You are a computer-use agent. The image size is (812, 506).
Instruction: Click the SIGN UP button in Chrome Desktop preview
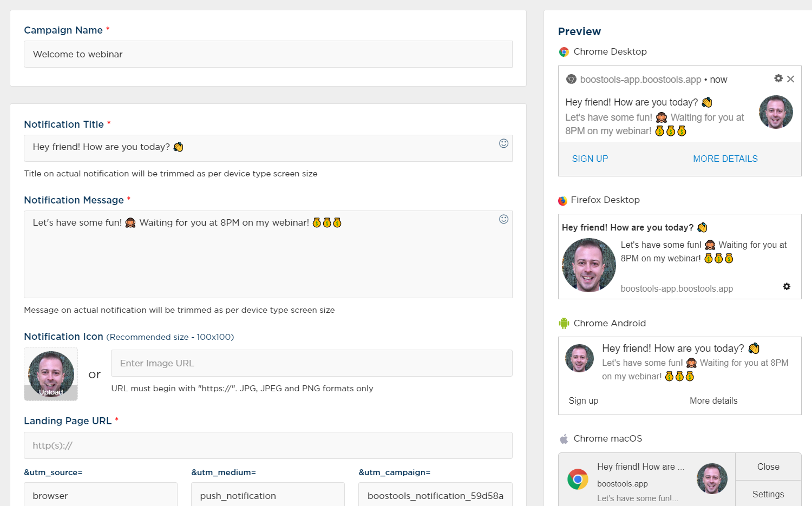click(590, 159)
